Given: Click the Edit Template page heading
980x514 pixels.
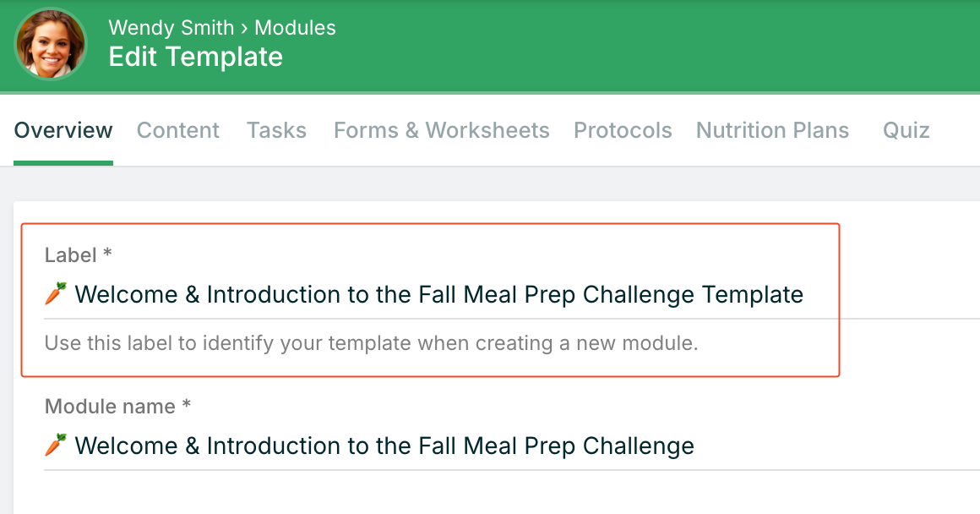Looking at the screenshot, I should point(195,57).
